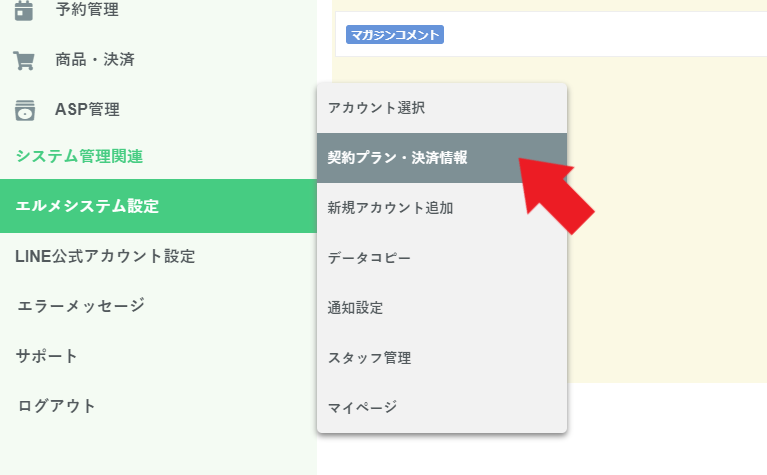Open 通知設定 from the submenu
The height and width of the screenshot is (475, 767).
coord(442,308)
